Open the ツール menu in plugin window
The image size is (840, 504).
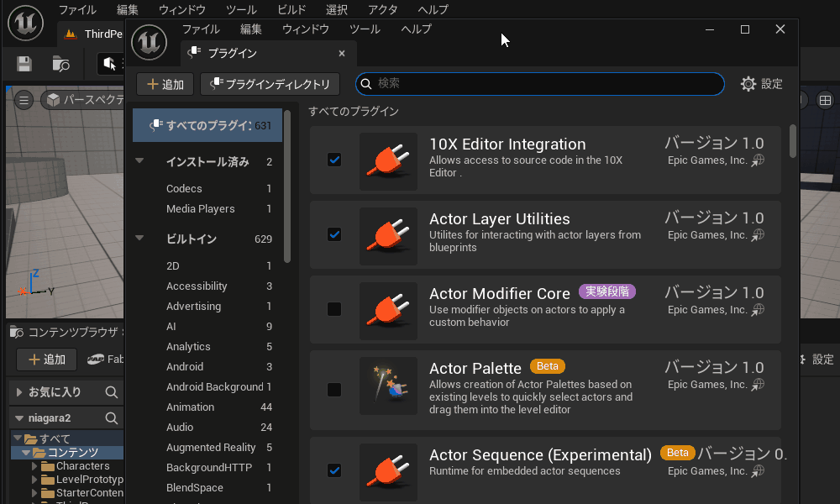click(365, 29)
